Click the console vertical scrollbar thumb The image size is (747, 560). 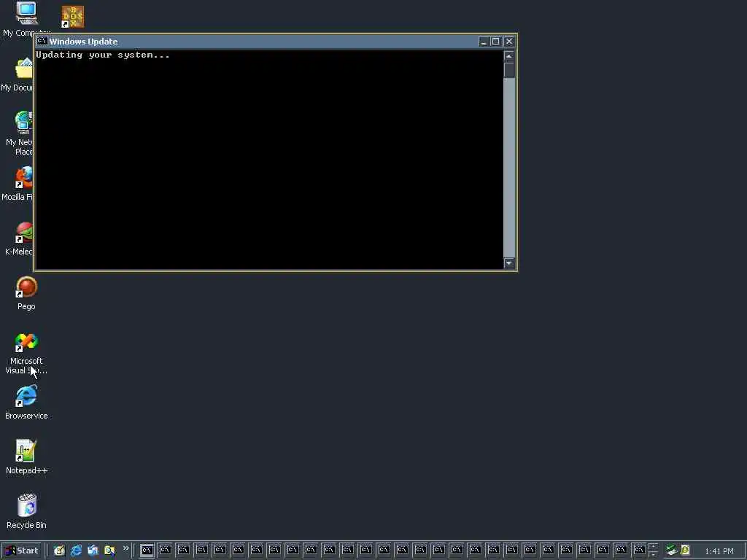[508, 70]
